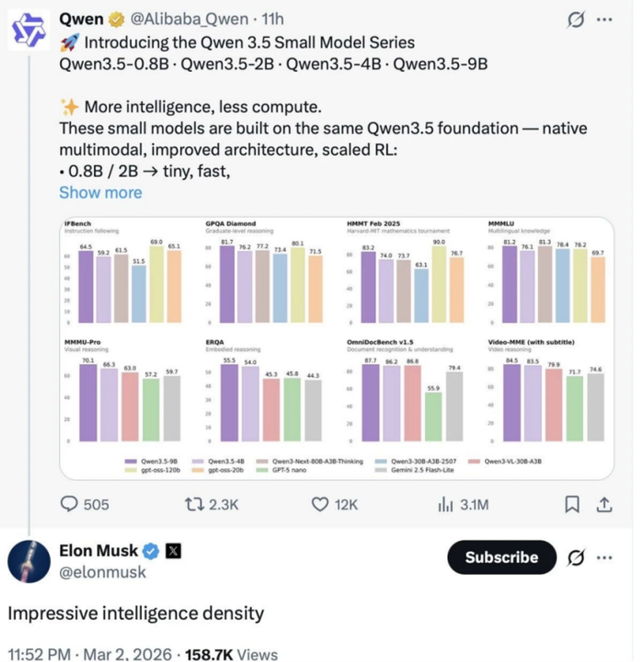Open Elon Musk's profile picture
This screenshot has width=644, height=662.
pos(28,563)
